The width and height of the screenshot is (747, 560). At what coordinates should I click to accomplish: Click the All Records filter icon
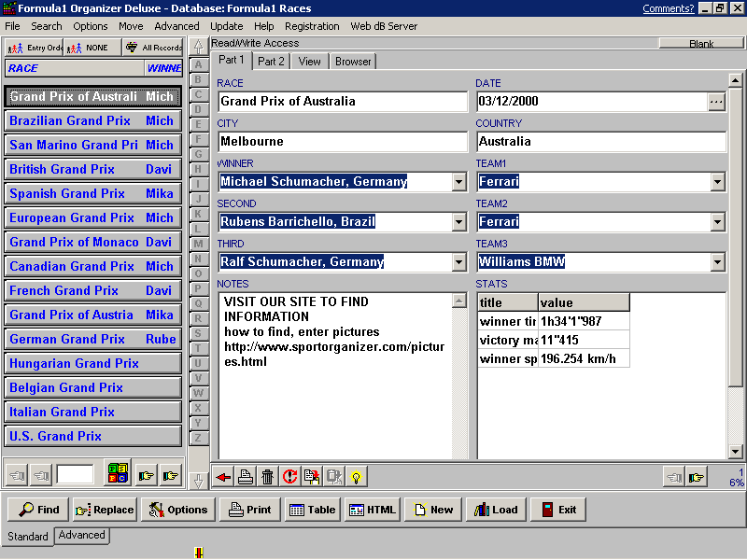coord(153,47)
